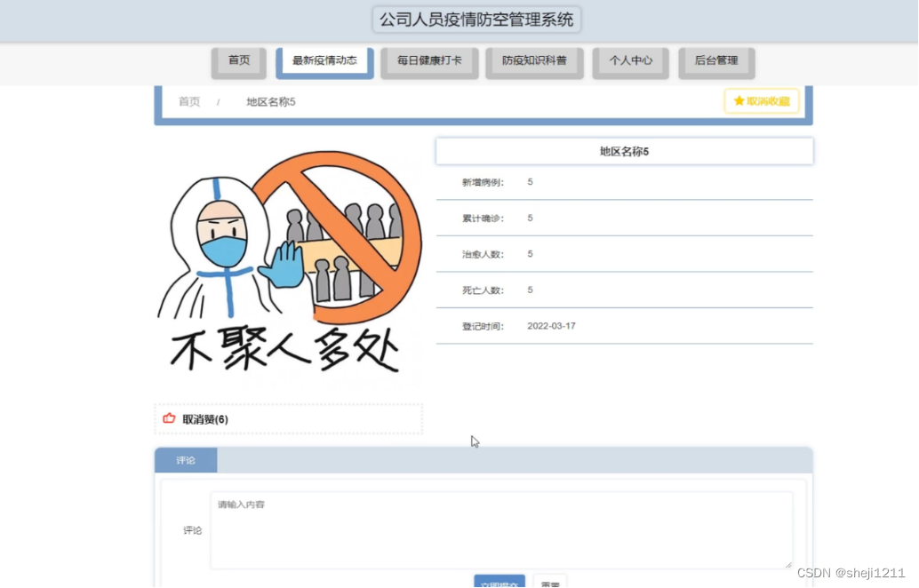Viewport: 919px width, 588px height.
Task: Click the star icon in 取消收藏
Action: click(739, 100)
